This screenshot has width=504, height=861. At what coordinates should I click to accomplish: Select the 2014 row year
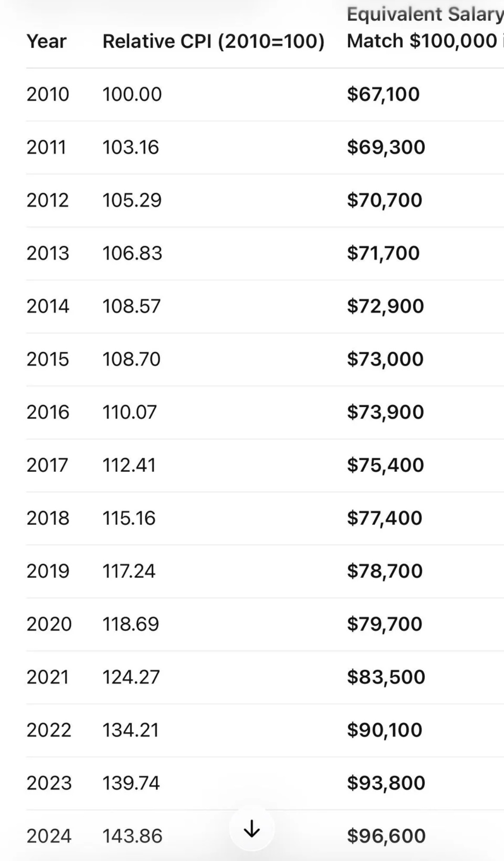47,306
